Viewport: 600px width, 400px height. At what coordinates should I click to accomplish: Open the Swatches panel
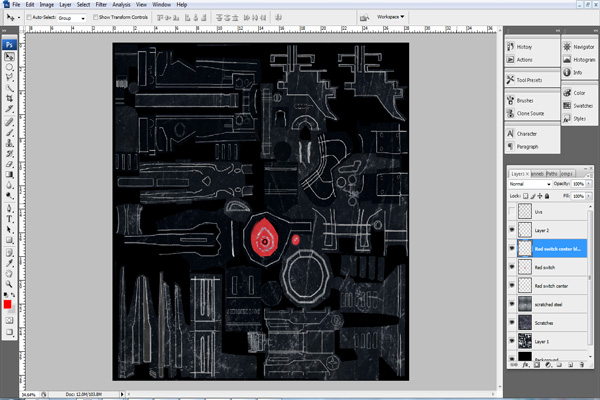[x=578, y=106]
